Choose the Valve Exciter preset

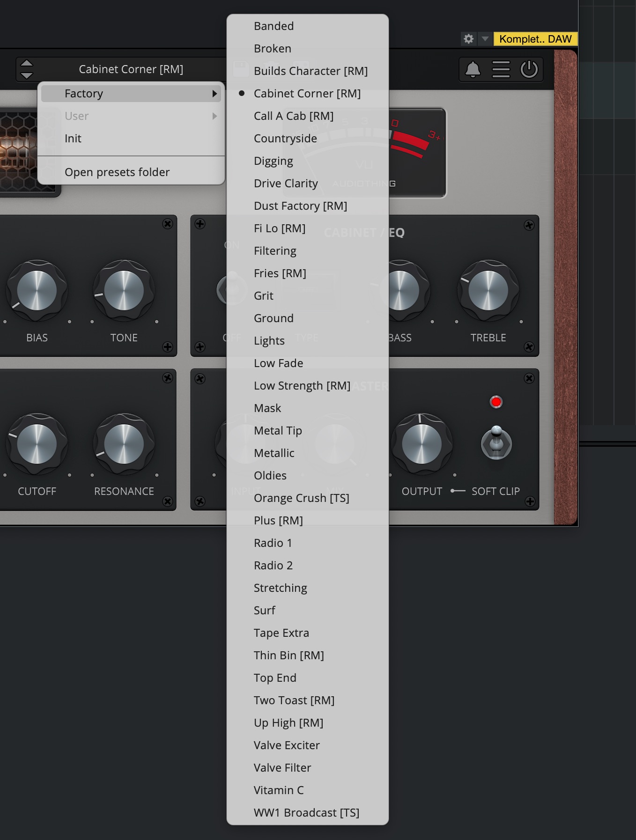(x=287, y=745)
